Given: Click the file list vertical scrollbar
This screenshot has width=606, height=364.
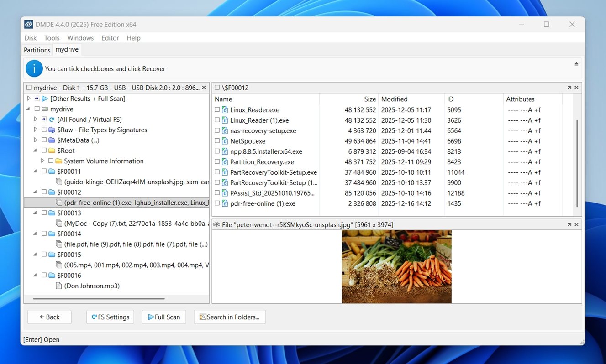Looking at the screenshot, I should point(577,163).
